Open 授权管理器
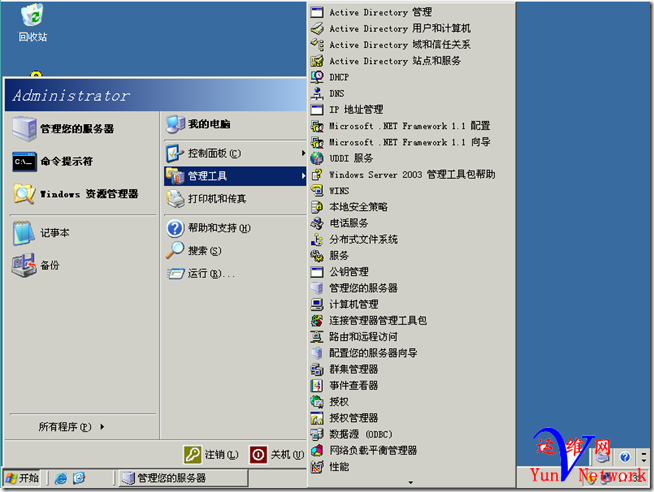 click(x=411, y=418)
